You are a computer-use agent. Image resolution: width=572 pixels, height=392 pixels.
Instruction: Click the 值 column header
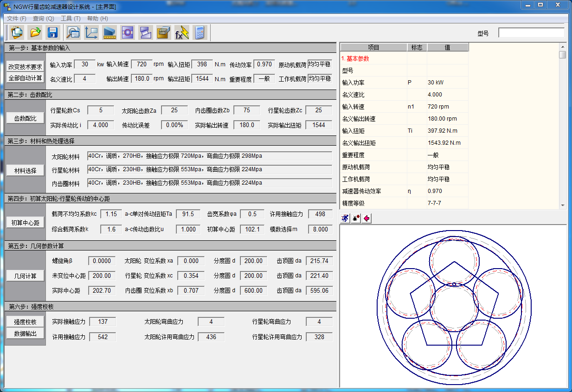(x=448, y=47)
